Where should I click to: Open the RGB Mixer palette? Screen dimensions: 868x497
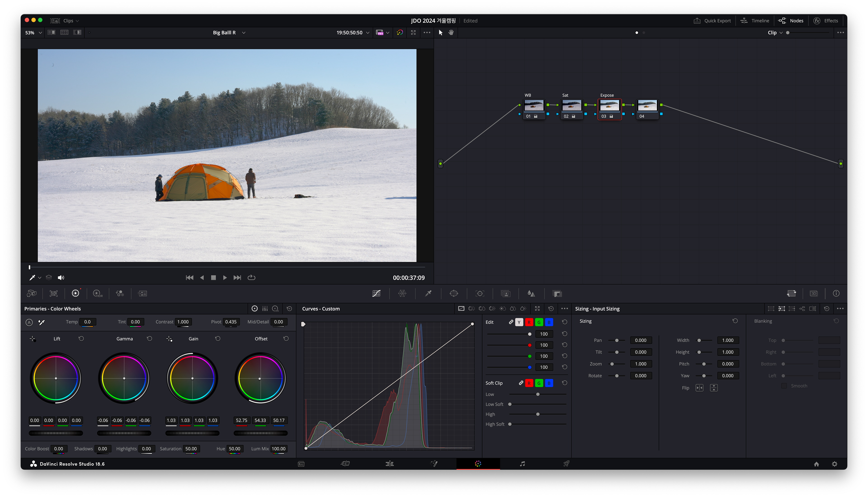(120, 294)
